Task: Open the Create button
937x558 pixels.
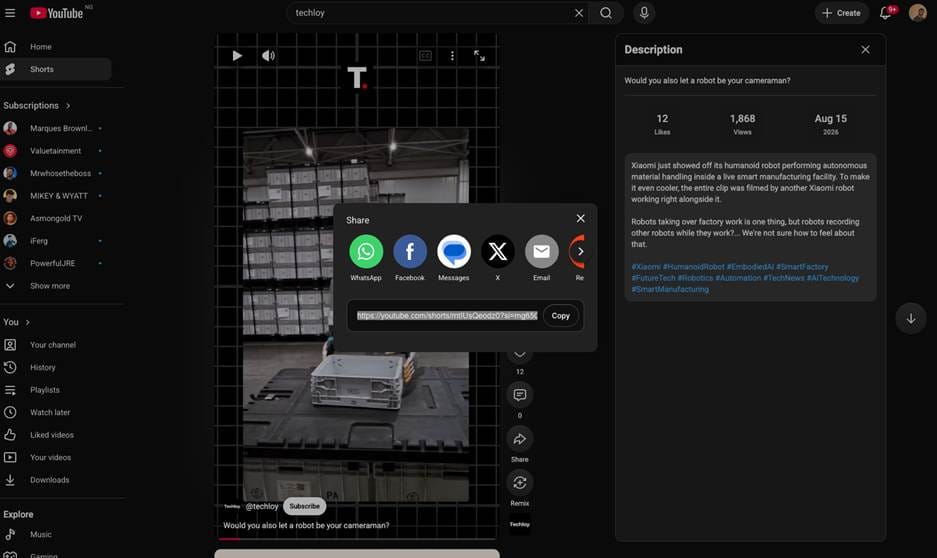Action: 841,13
